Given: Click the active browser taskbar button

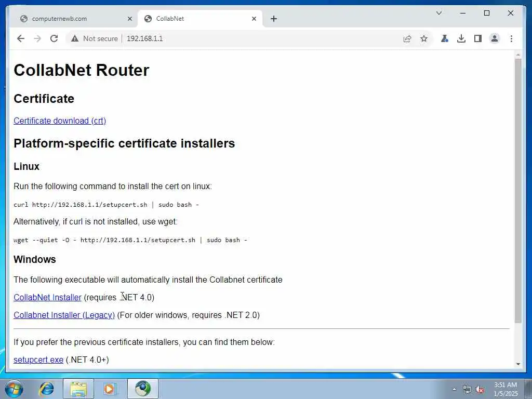Looking at the screenshot, I should pyautogui.click(x=143, y=389).
